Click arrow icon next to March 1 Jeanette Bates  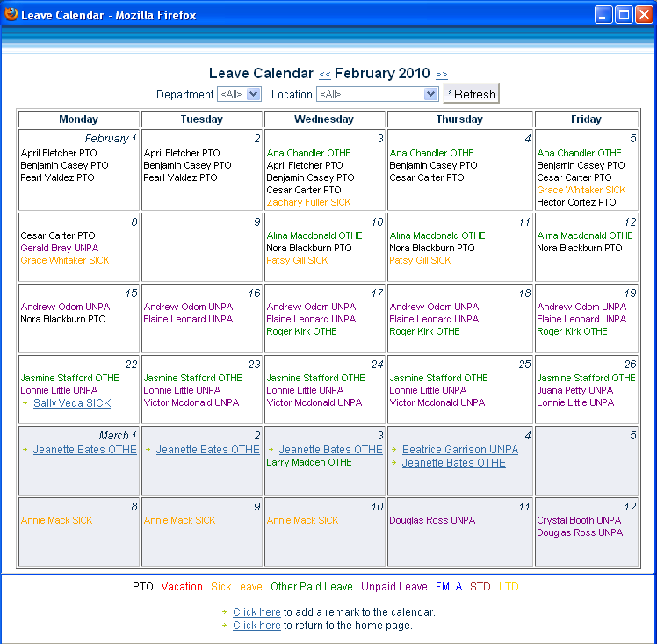click(26, 450)
